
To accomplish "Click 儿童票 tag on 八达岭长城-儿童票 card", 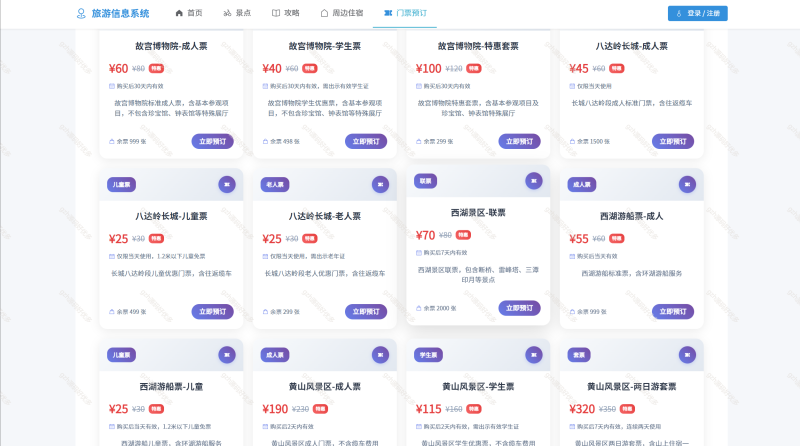I will (121, 185).
